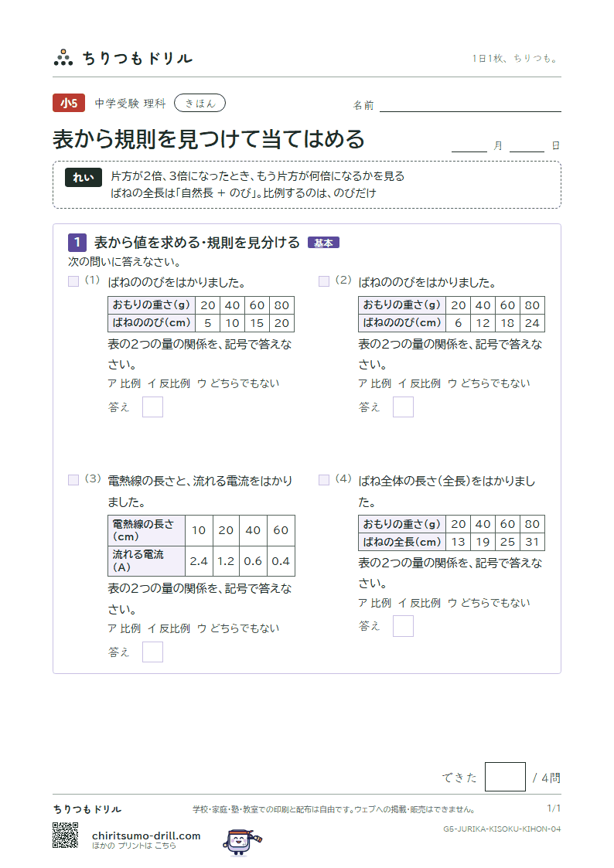Click the value 5 in question (1) table
The image size is (614, 868).
[x=207, y=323]
